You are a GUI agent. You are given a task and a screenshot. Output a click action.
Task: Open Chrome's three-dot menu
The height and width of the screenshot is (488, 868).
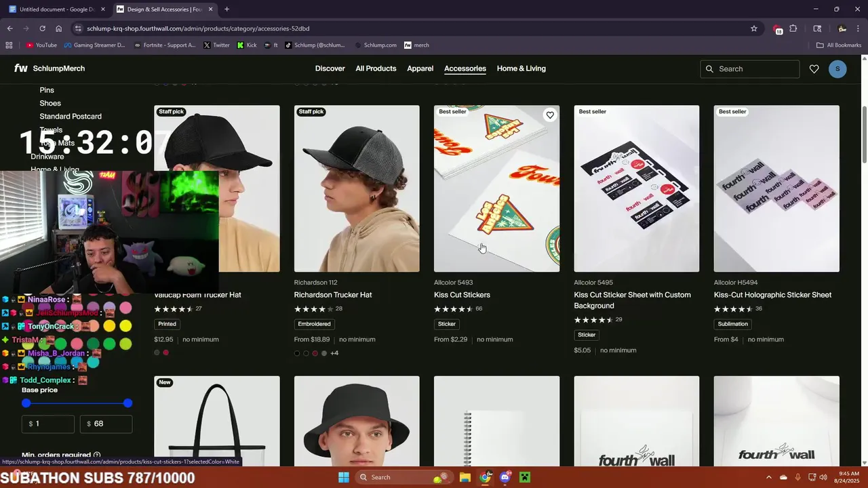(859, 28)
